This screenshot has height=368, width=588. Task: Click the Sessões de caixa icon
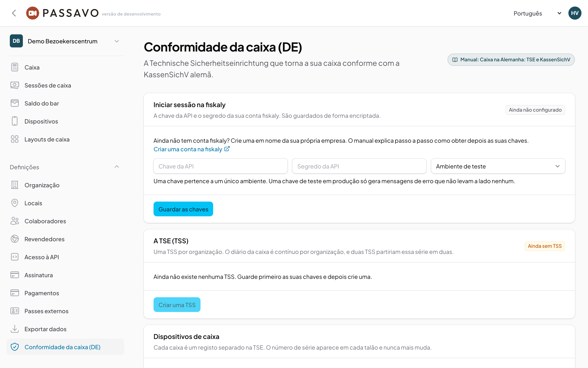(x=14, y=85)
